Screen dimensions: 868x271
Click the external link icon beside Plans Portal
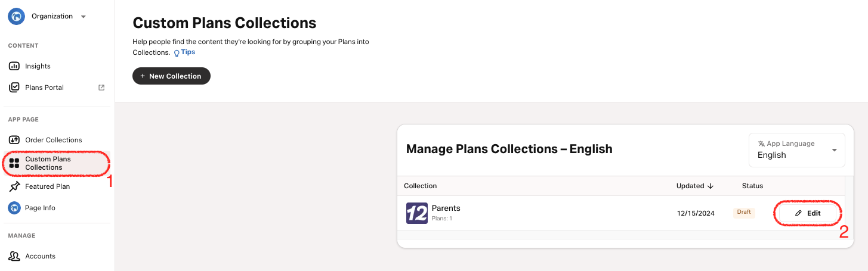tap(101, 88)
